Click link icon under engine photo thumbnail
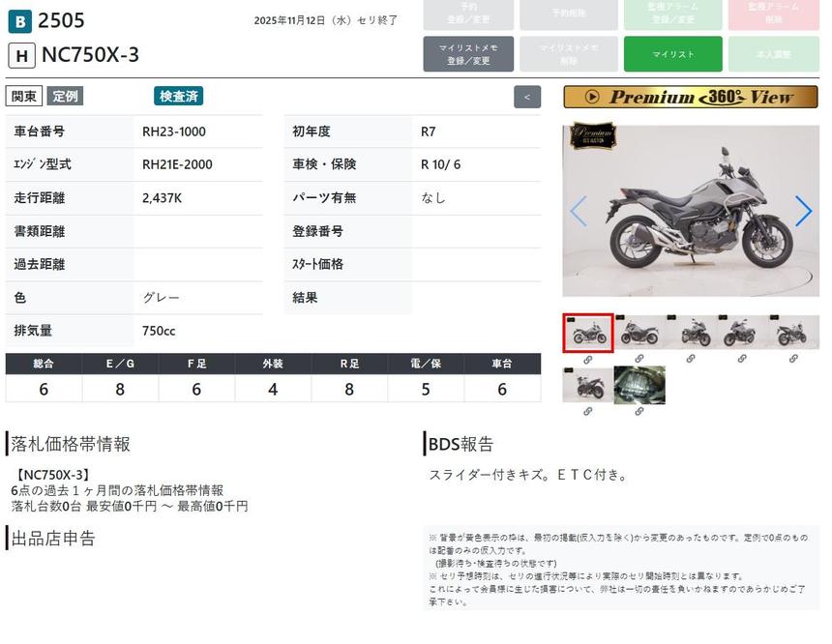Screen dimensions: 832x644 pyautogui.click(x=639, y=411)
